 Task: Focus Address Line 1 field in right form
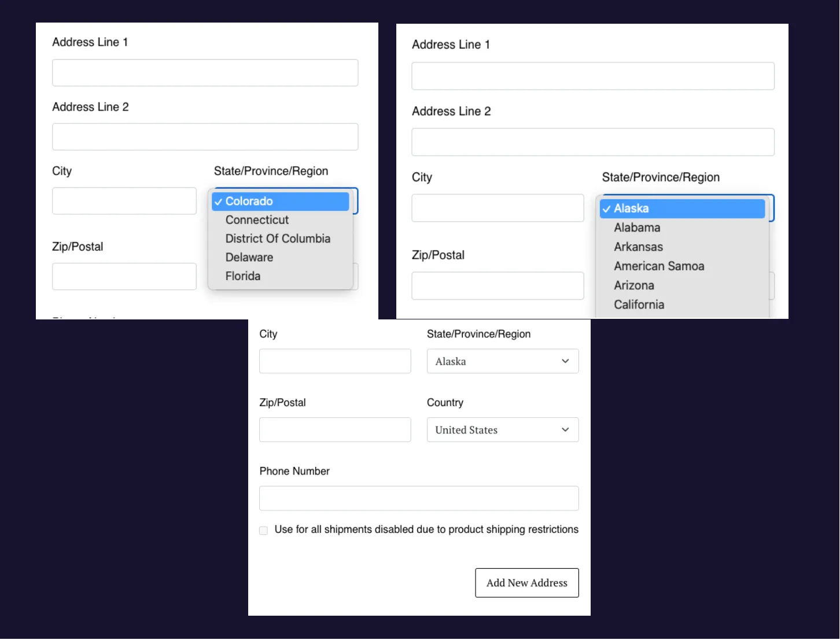(x=593, y=76)
